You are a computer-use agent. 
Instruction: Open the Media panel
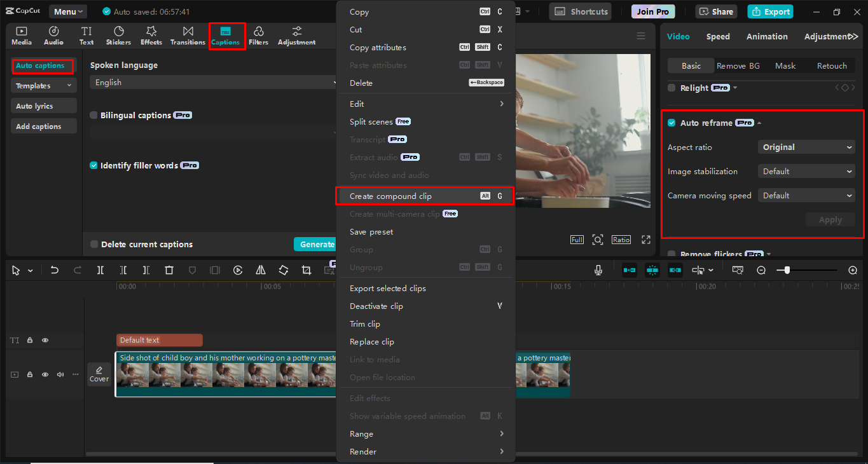(x=21, y=35)
